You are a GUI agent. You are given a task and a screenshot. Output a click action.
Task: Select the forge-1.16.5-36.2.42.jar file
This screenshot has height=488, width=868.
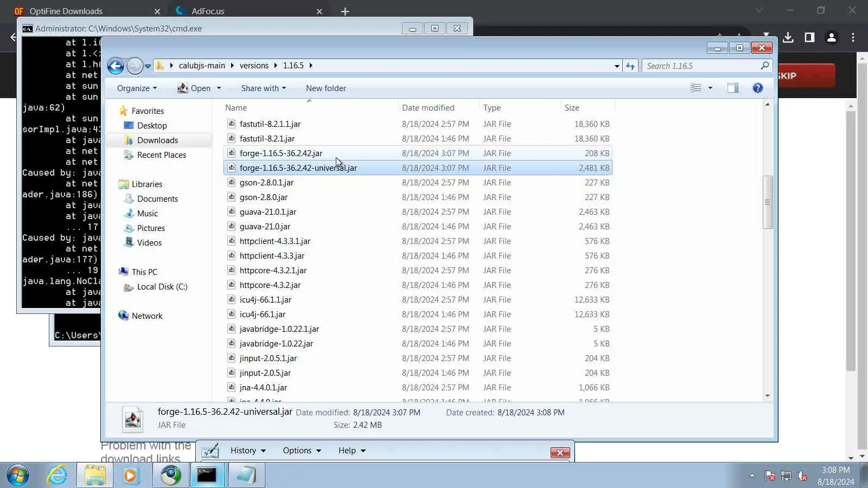(418, 153)
